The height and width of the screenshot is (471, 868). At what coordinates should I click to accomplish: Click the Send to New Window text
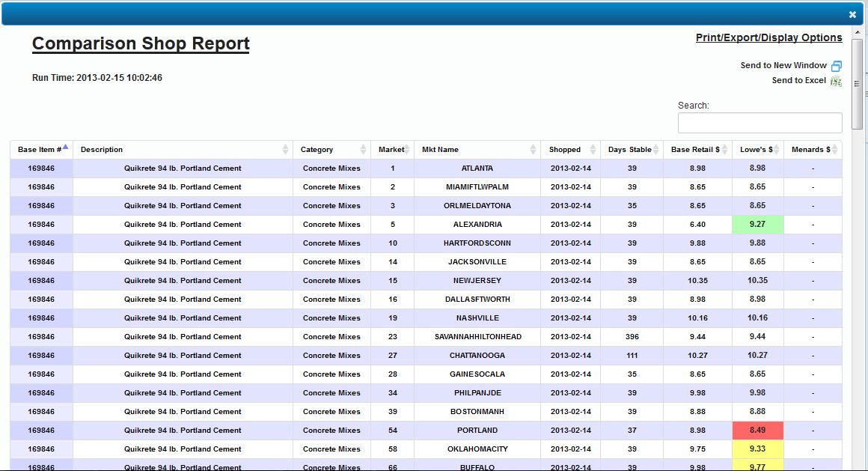pos(783,65)
